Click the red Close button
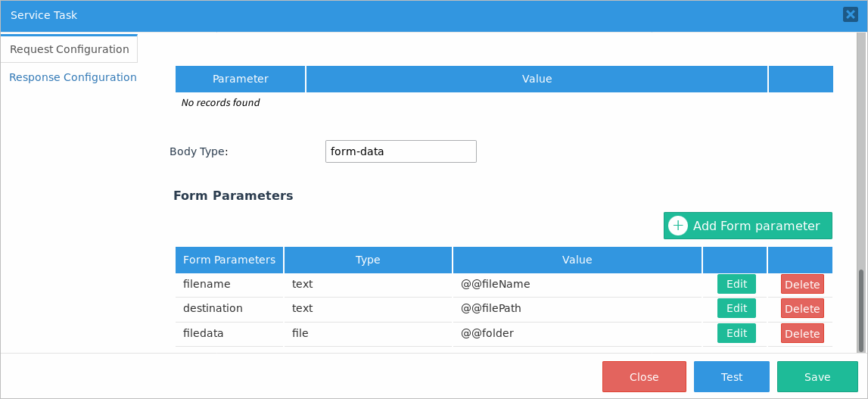Image resolution: width=868 pixels, height=399 pixels. tap(644, 377)
